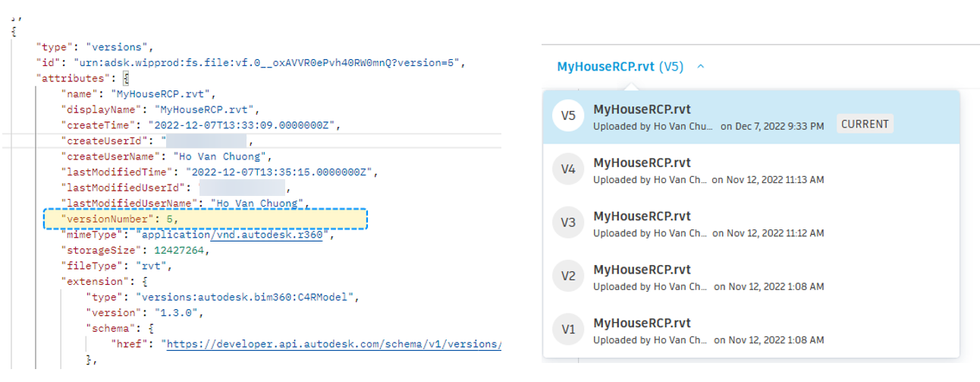980x382 pixels.
Task: Collapse the "schema" JSON object brace
Action: (151, 328)
